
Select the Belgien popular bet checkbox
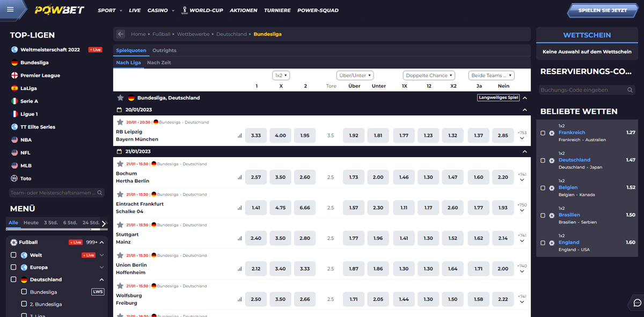click(x=543, y=188)
